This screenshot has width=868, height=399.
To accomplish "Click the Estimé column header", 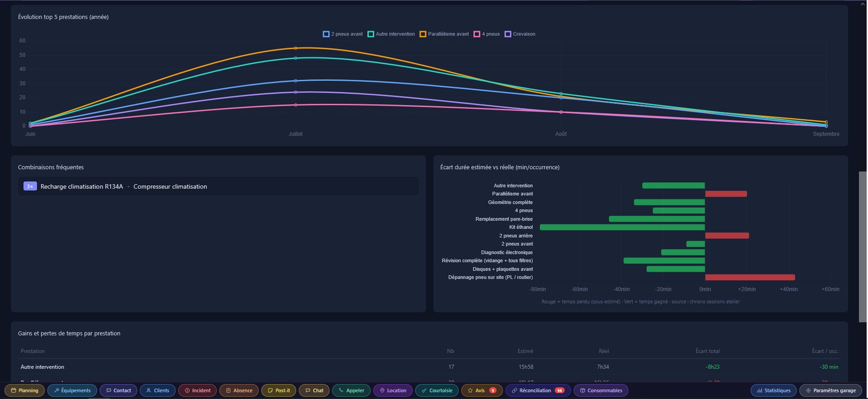I will coord(525,351).
